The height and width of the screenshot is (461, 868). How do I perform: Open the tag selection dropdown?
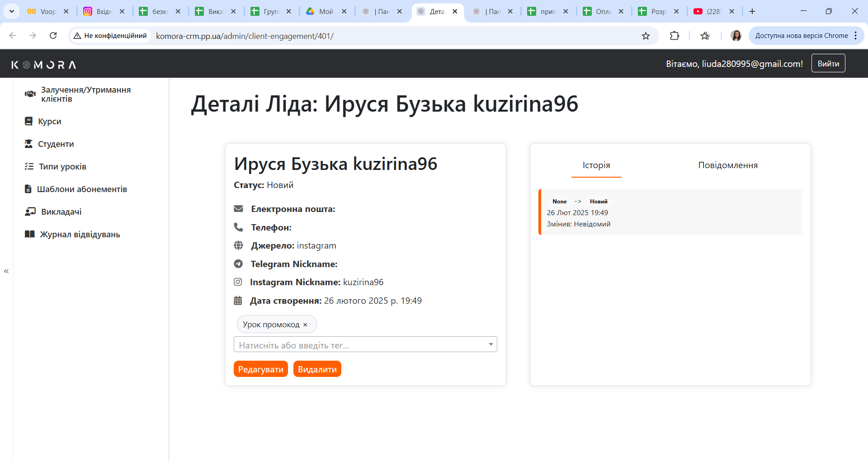pyautogui.click(x=491, y=344)
